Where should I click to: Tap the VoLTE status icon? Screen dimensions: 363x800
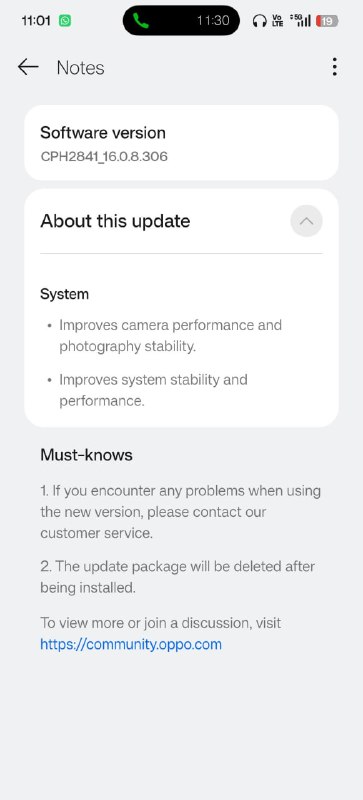(277, 21)
